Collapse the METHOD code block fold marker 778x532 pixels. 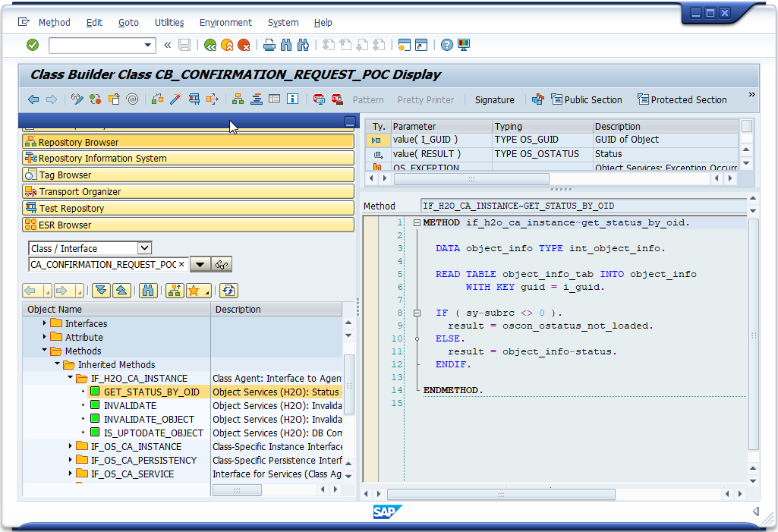click(417, 223)
